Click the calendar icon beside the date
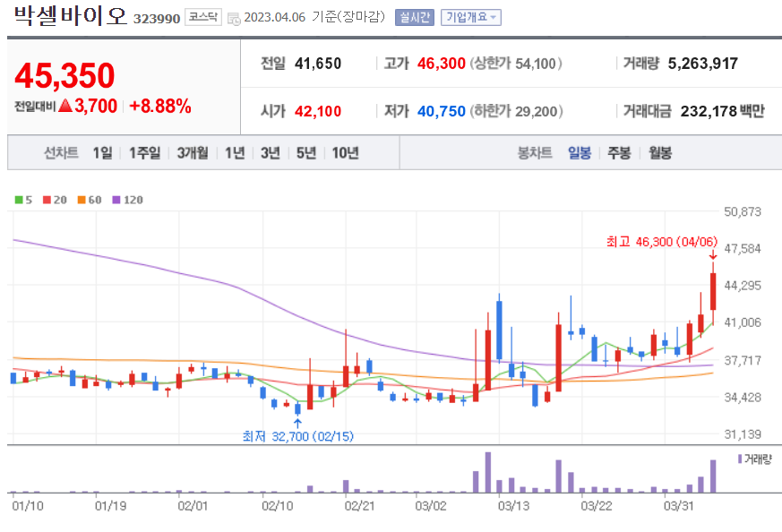Viewport: 782px width, 532px height. pos(234,19)
